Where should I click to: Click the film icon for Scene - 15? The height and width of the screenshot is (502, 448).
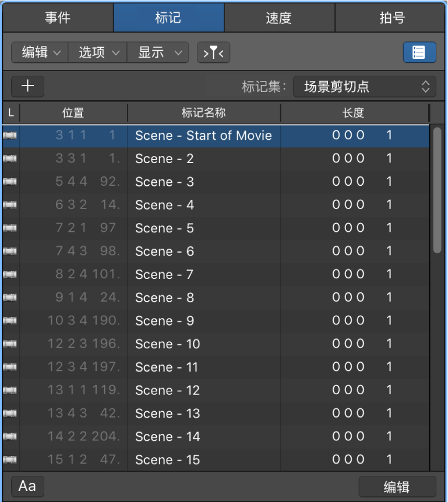[x=10, y=460]
